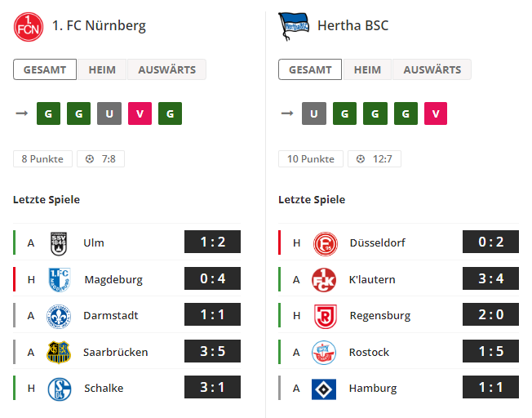Select Nürnberg GESAMT tab
This screenshot has width=532, height=418.
(45, 69)
